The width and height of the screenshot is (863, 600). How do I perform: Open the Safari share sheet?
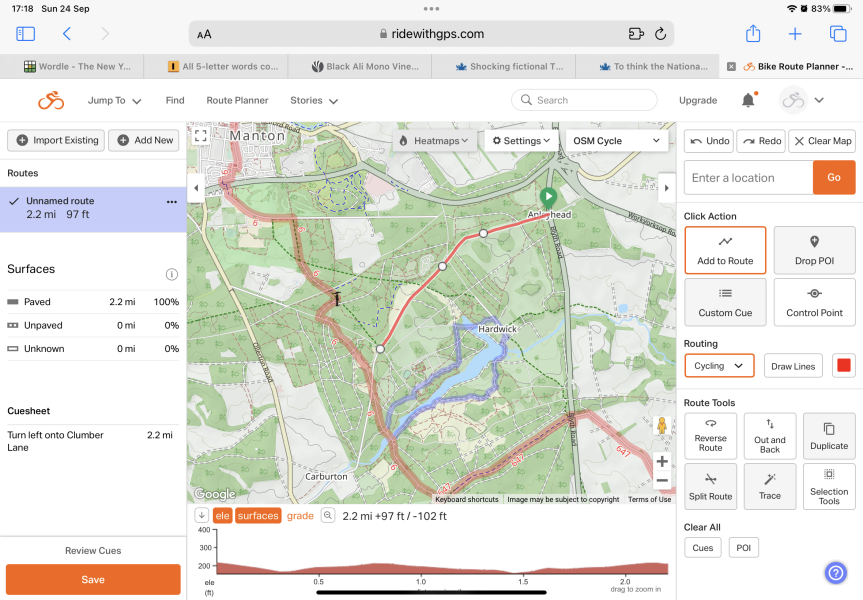tap(752, 34)
